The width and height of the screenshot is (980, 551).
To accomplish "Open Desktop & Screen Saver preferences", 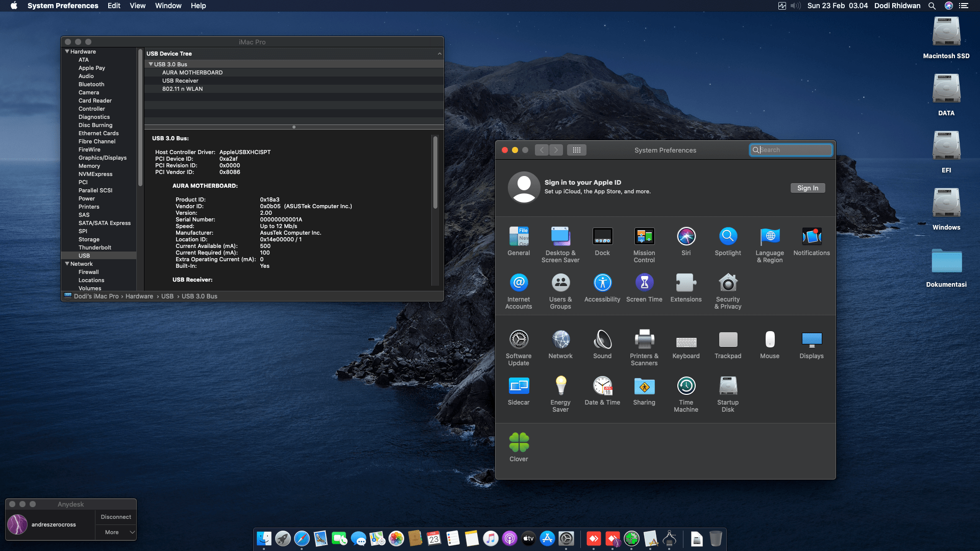I will click(560, 245).
